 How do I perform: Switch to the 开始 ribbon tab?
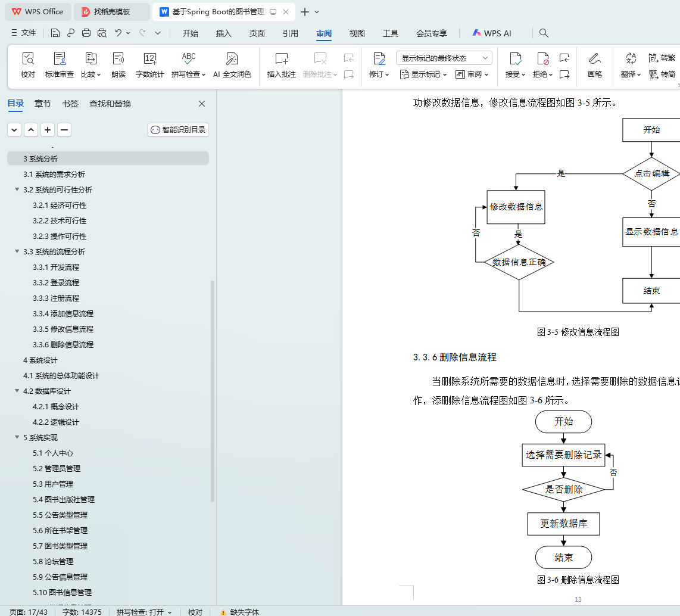[191, 33]
